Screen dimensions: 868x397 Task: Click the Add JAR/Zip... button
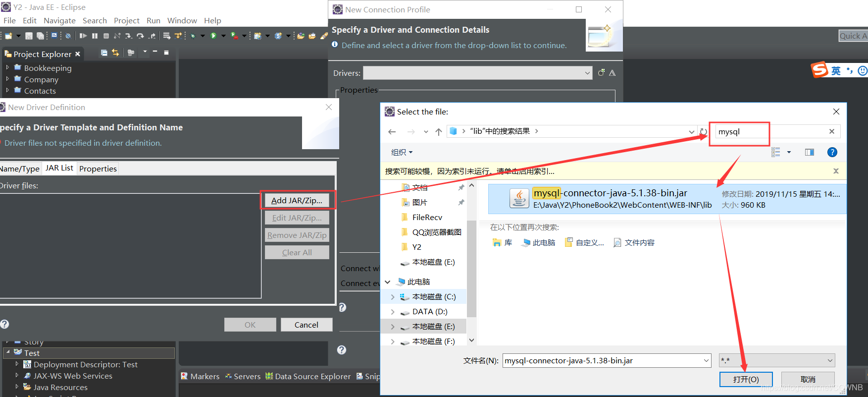point(297,200)
